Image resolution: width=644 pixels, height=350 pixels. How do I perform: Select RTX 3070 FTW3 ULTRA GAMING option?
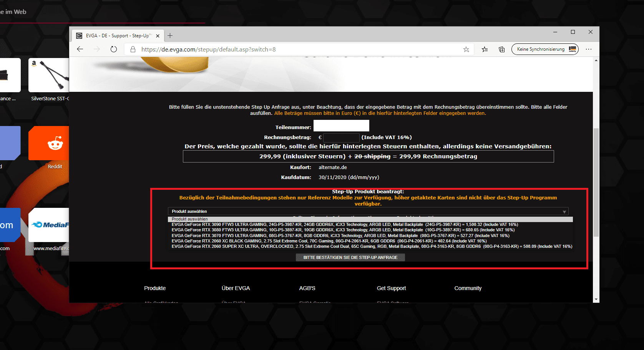[x=370, y=236]
